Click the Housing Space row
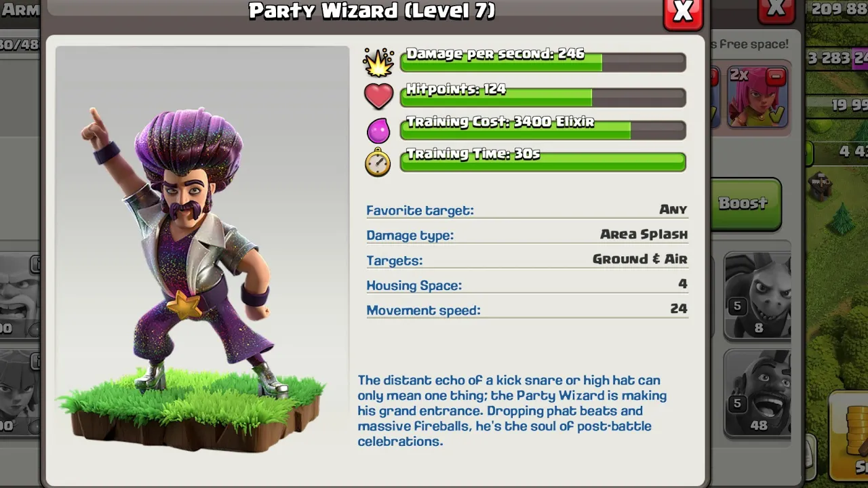The image size is (868, 488). [x=527, y=285]
